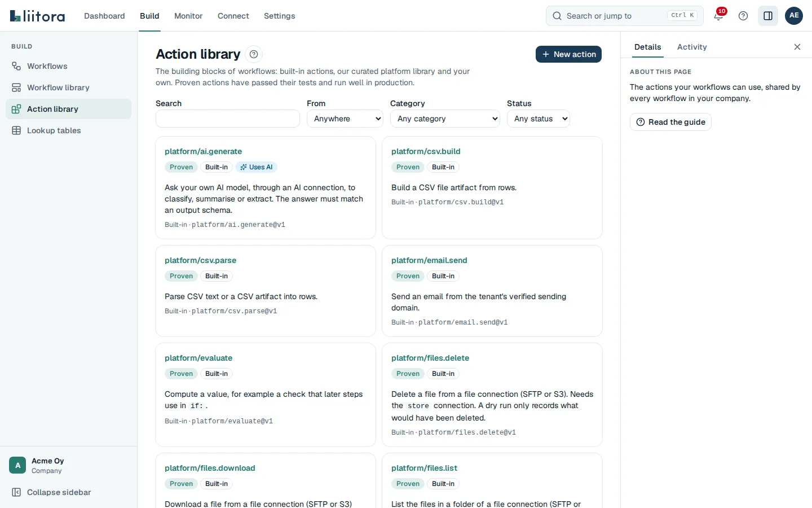Open the Settings menu
The image size is (812, 508).
(280, 16)
